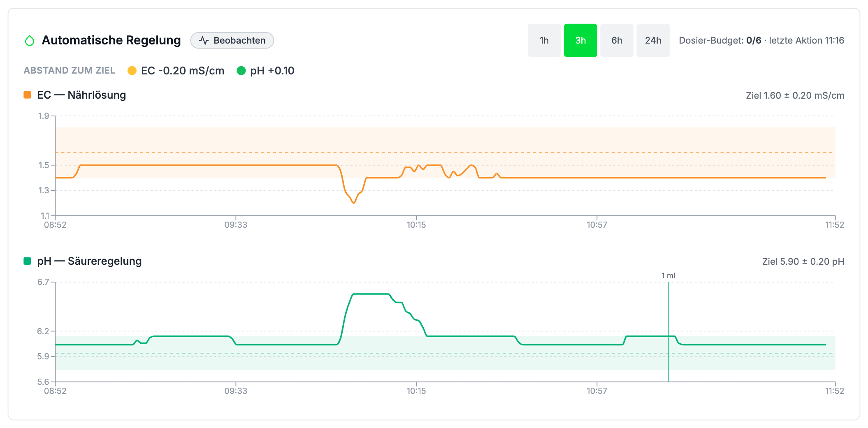
Task: Toggle the Beobachten mode pill
Action: 232,40
